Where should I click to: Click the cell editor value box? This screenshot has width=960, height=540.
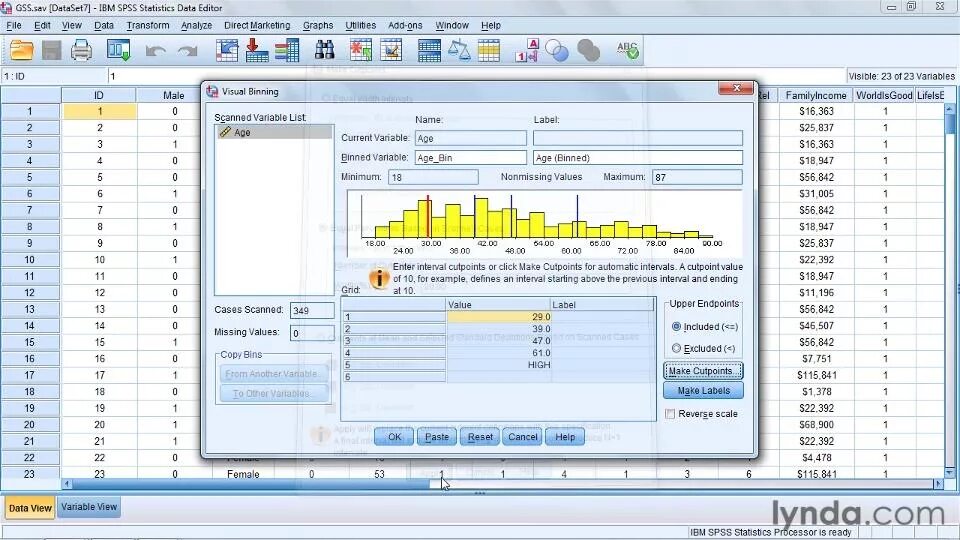tap(475, 77)
